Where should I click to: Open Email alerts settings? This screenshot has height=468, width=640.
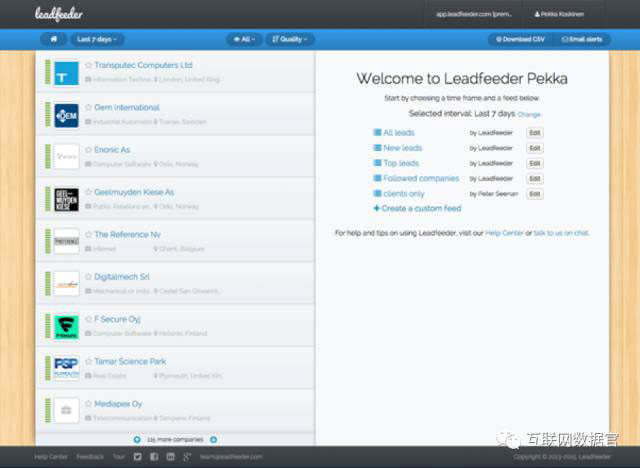[x=581, y=39]
